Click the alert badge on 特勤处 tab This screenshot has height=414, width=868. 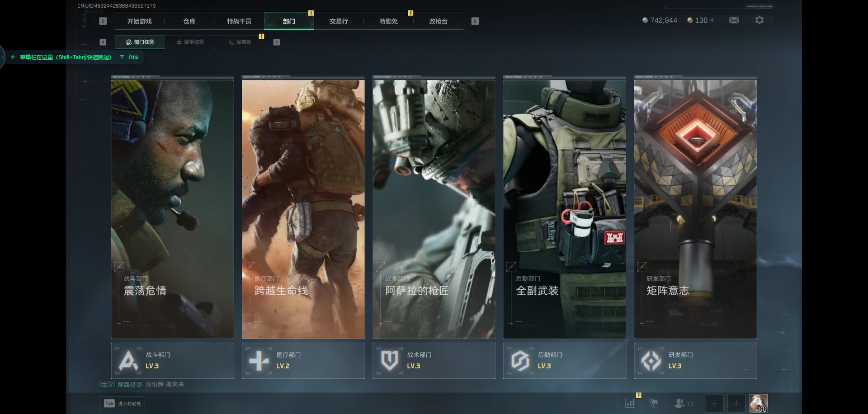410,13
